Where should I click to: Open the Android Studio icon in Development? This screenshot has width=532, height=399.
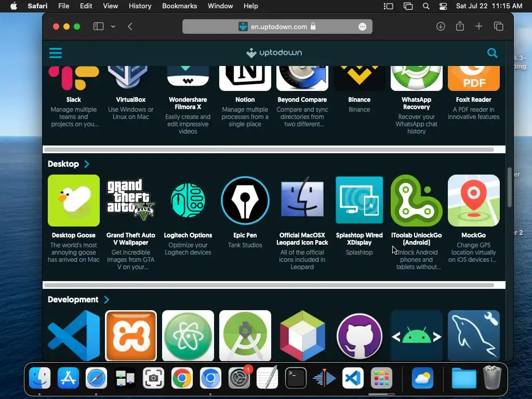pyautogui.click(x=245, y=336)
